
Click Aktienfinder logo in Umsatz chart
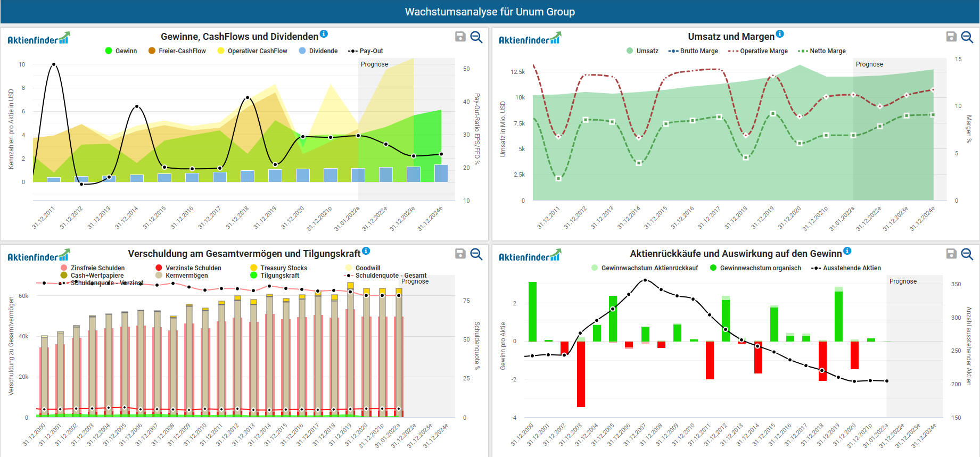pyautogui.click(x=529, y=39)
